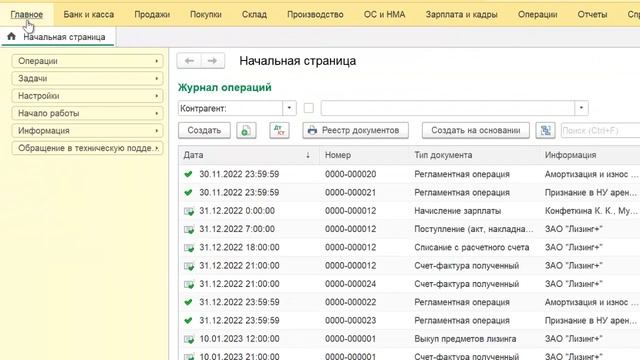Select the row dated 31.12.2022 18:00:00
The image size is (640, 360).
(409, 247)
